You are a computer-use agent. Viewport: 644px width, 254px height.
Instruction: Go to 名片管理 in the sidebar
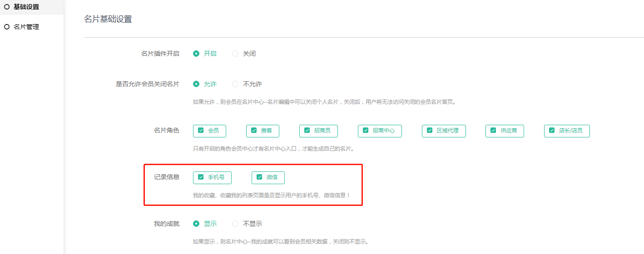26,27
